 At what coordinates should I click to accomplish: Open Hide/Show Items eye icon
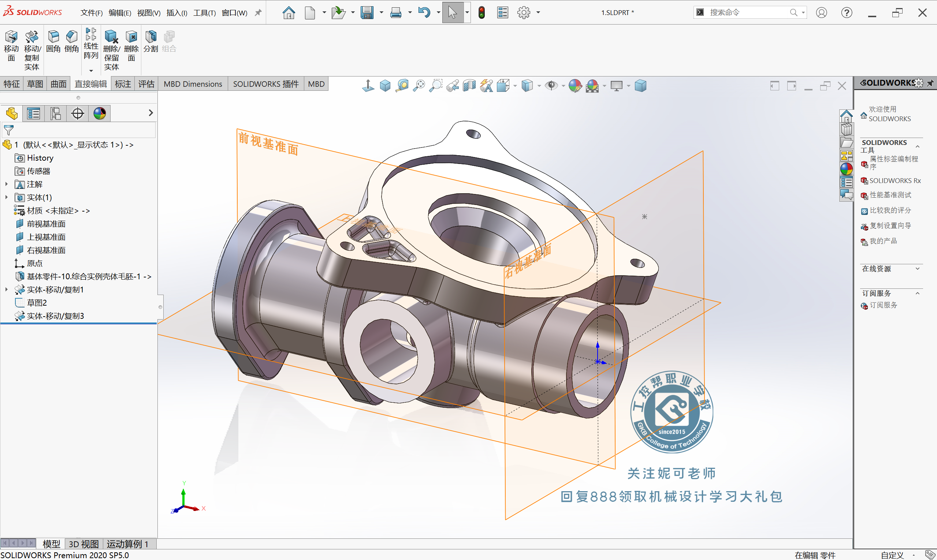(x=551, y=86)
